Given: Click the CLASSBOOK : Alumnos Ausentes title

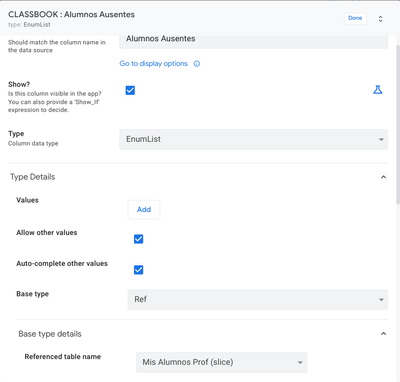Looking at the screenshot, I should click(x=71, y=15).
